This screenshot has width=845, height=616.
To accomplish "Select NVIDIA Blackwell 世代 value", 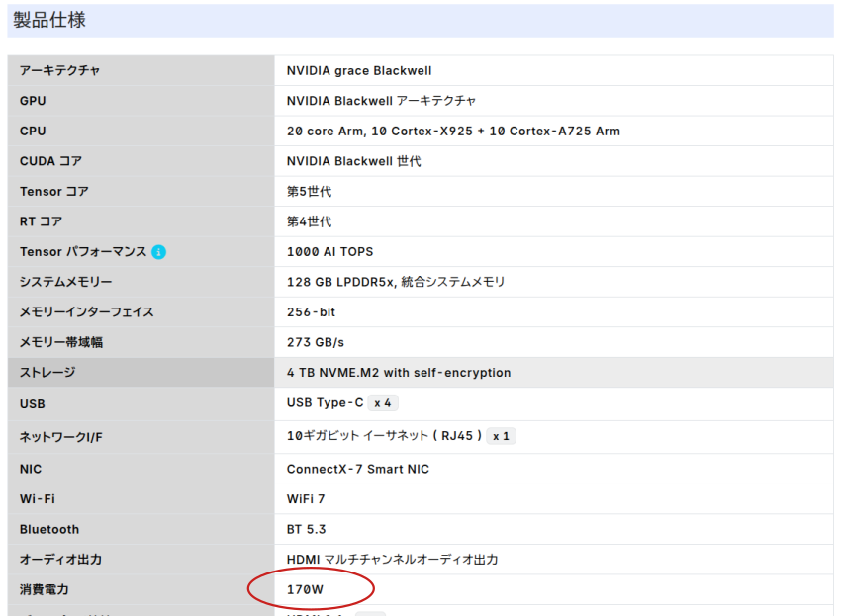I will click(353, 161).
